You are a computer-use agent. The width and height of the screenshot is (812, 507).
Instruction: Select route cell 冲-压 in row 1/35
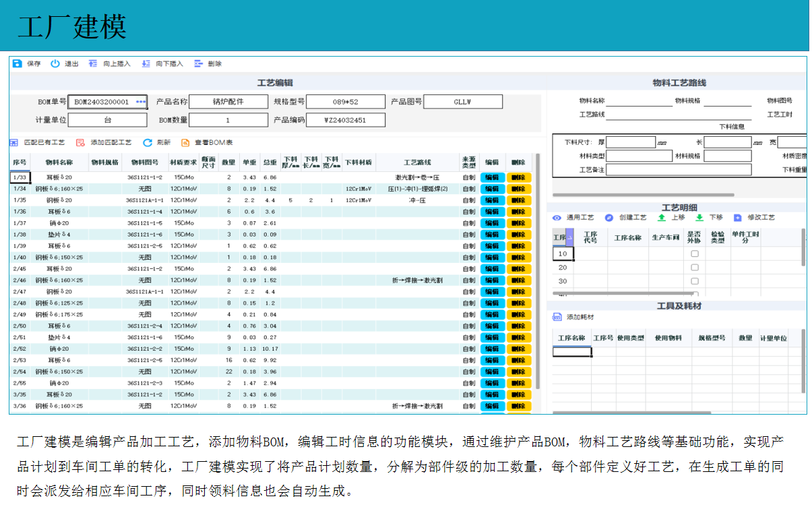417,200
